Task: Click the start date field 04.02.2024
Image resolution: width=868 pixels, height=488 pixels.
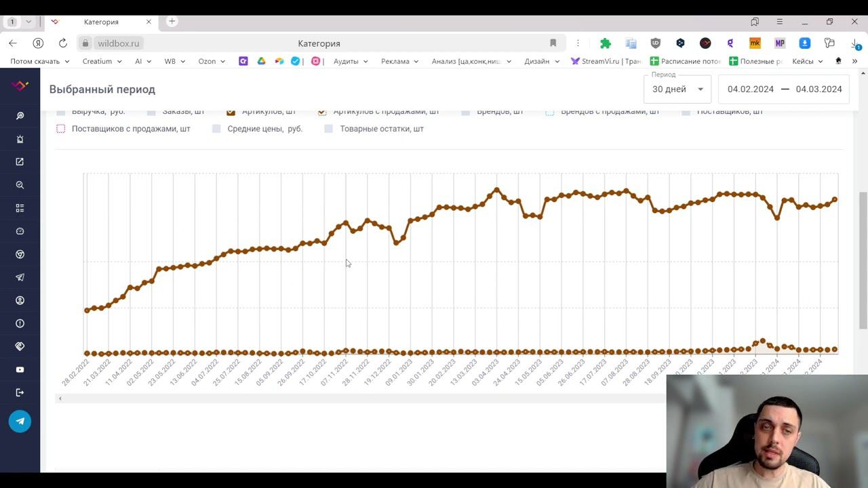Action: pyautogui.click(x=750, y=89)
